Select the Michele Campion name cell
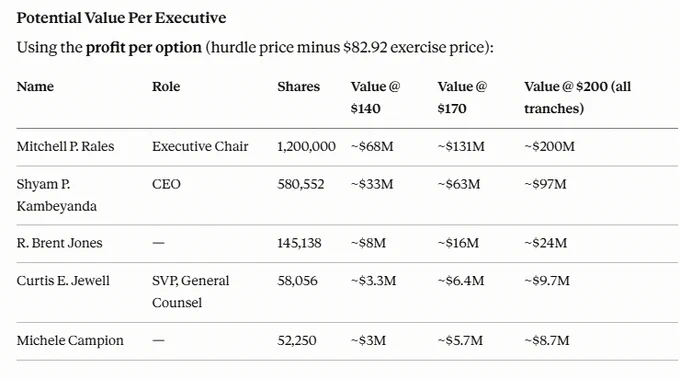Viewport: 680px width, 379px height. [70, 340]
